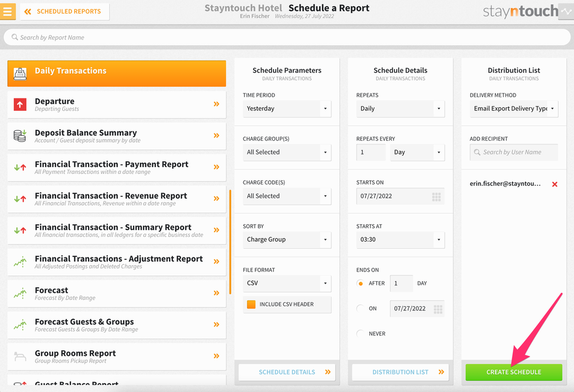Select Daily Transactions report

click(x=117, y=74)
